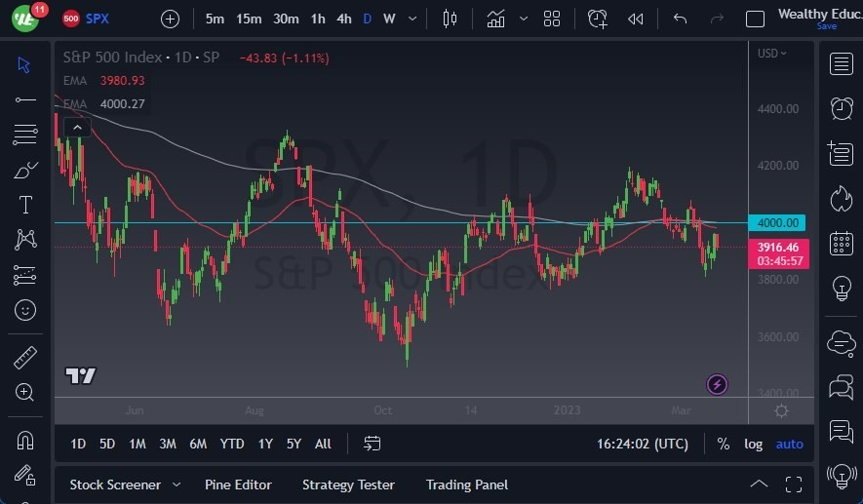Viewport: 863px width, 504px height.
Task: Open the data window panel
Action: tap(841, 153)
